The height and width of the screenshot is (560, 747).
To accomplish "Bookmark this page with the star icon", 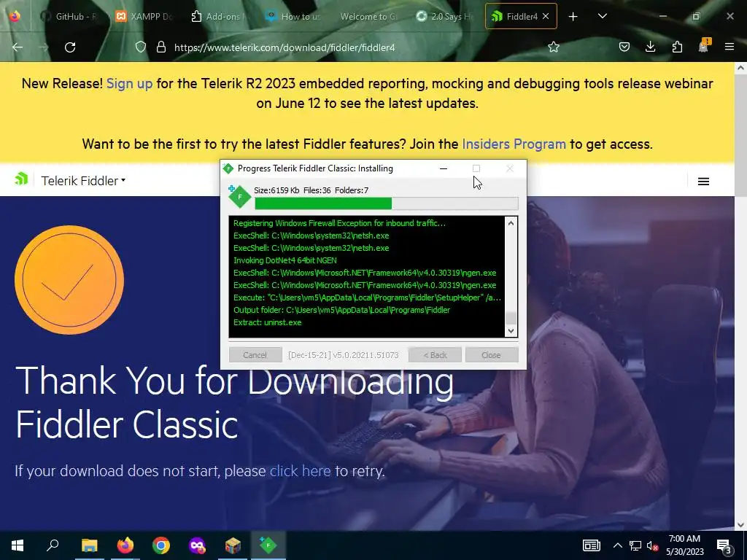I will (554, 47).
